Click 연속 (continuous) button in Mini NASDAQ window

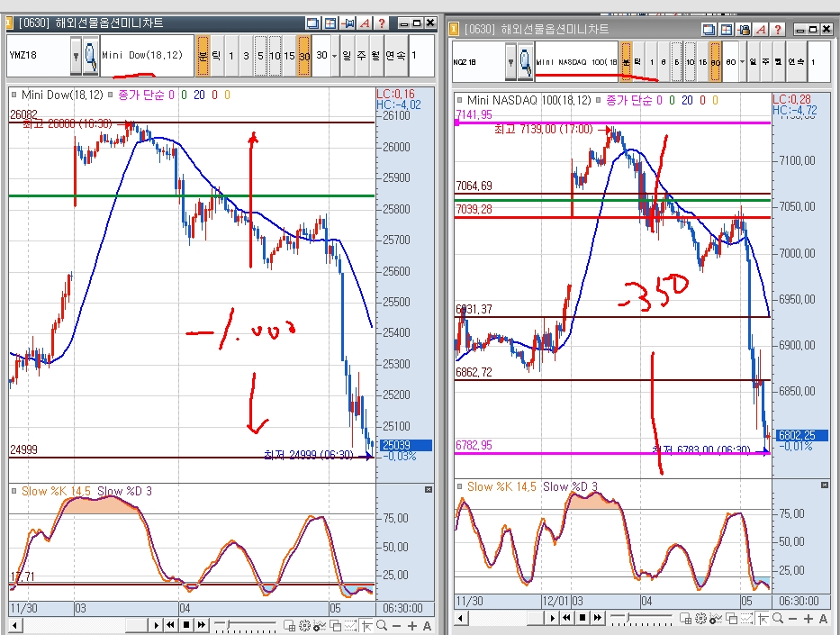(x=796, y=62)
